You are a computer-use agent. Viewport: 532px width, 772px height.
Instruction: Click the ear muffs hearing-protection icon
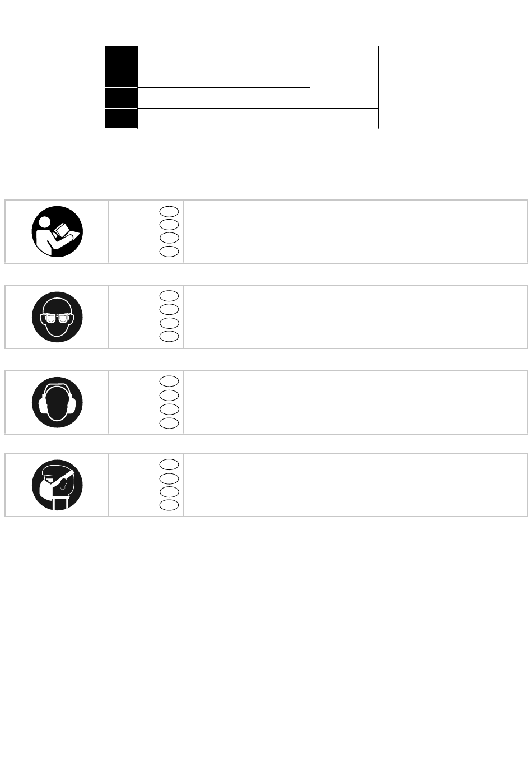point(57,402)
